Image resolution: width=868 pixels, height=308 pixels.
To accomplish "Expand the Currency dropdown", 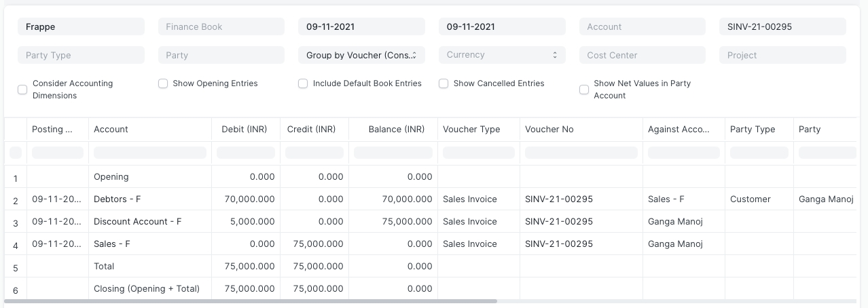I will [502, 55].
